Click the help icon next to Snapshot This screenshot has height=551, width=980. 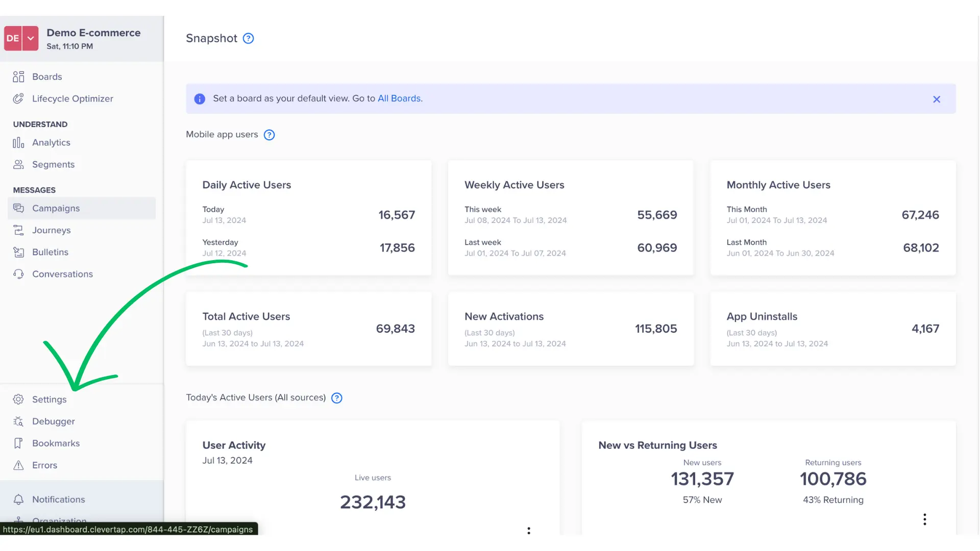pos(248,38)
